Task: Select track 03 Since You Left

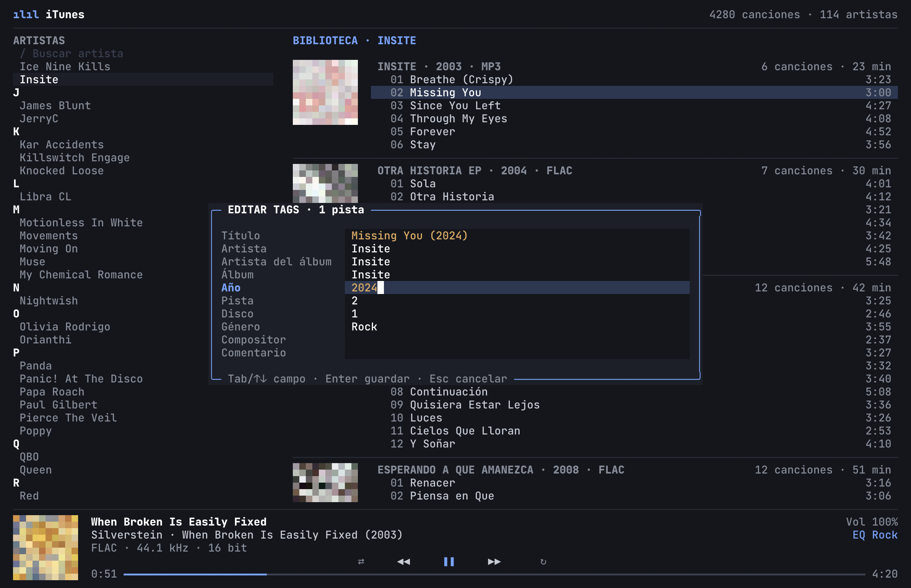Action: (x=634, y=105)
